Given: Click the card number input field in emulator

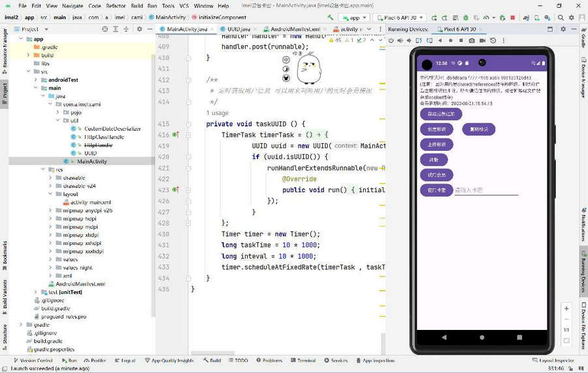Looking at the screenshot, I should click(x=486, y=190).
